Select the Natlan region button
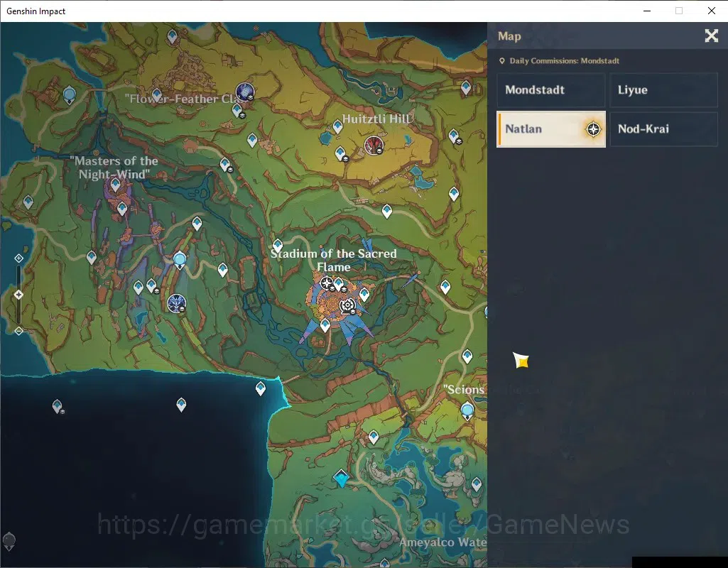 551,129
